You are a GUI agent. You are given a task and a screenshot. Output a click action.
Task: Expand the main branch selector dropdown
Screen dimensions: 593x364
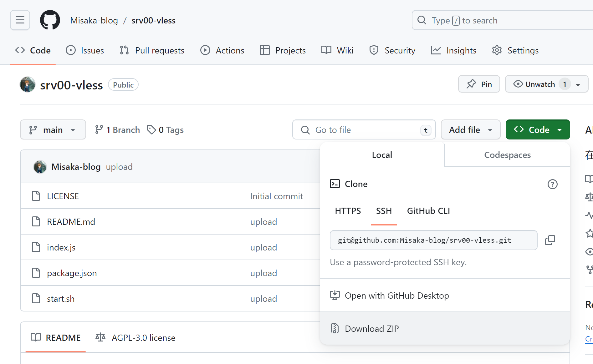tap(53, 130)
